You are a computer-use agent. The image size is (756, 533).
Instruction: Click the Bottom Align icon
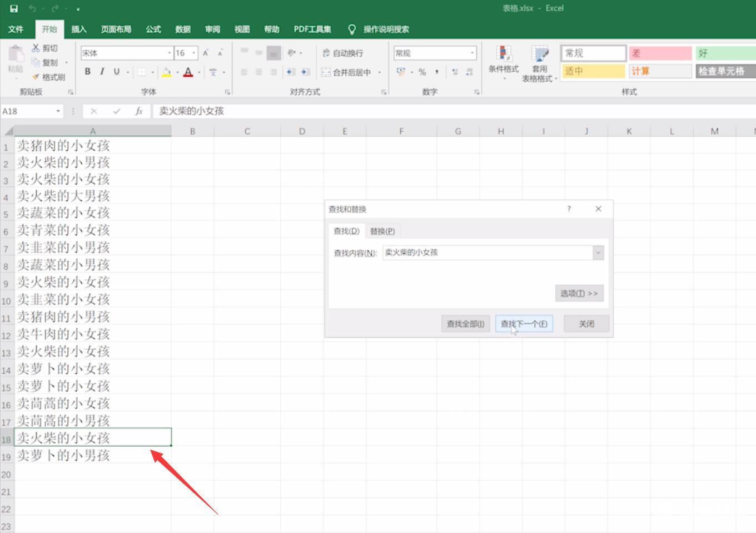[x=273, y=53]
